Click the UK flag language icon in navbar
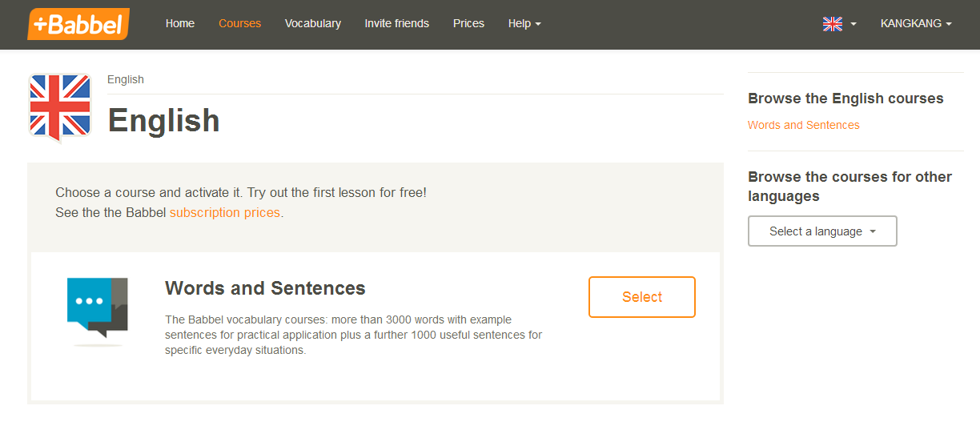980x438 pixels. click(832, 24)
